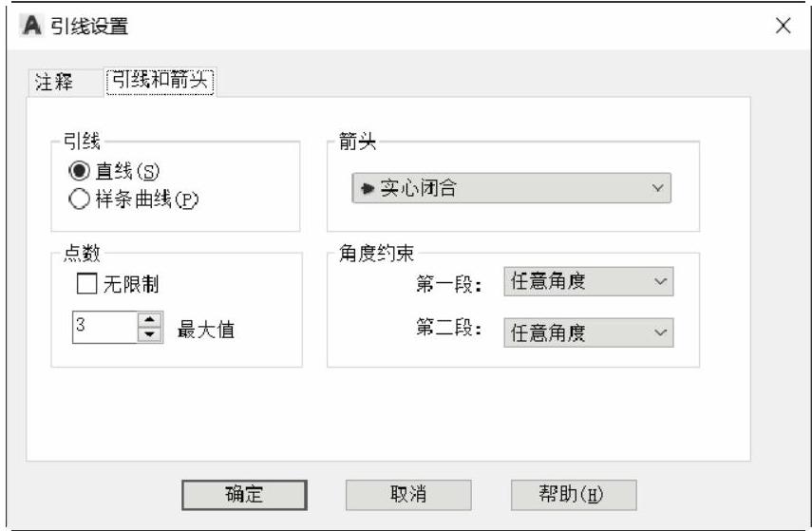
Task: Open help with 帮助(H) button
Action: click(x=573, y=494)
